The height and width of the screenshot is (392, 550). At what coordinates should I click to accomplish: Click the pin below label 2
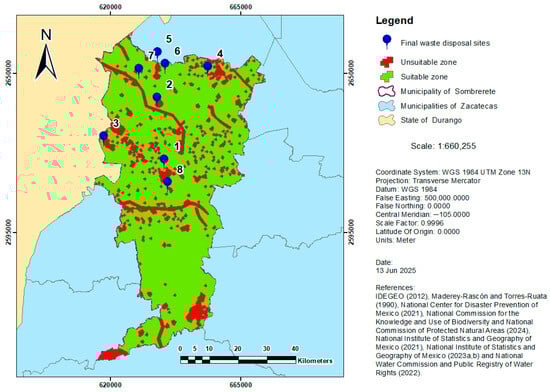(157, 98)
